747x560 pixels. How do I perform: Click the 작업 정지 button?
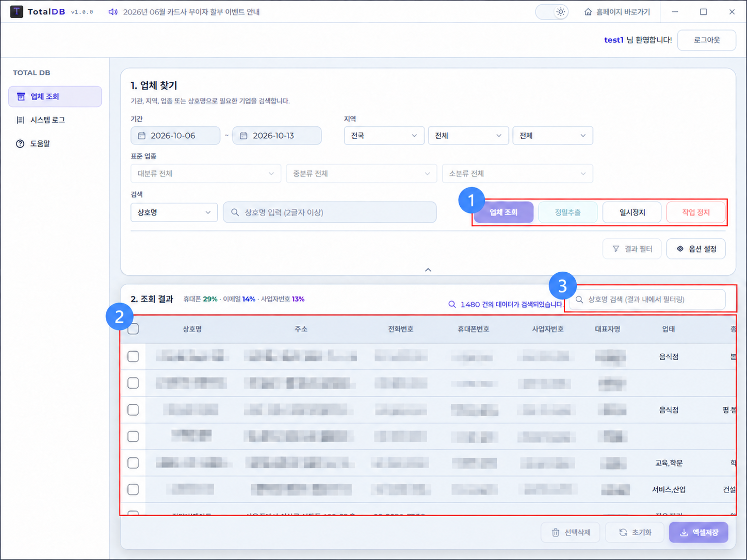coord(696,212)
